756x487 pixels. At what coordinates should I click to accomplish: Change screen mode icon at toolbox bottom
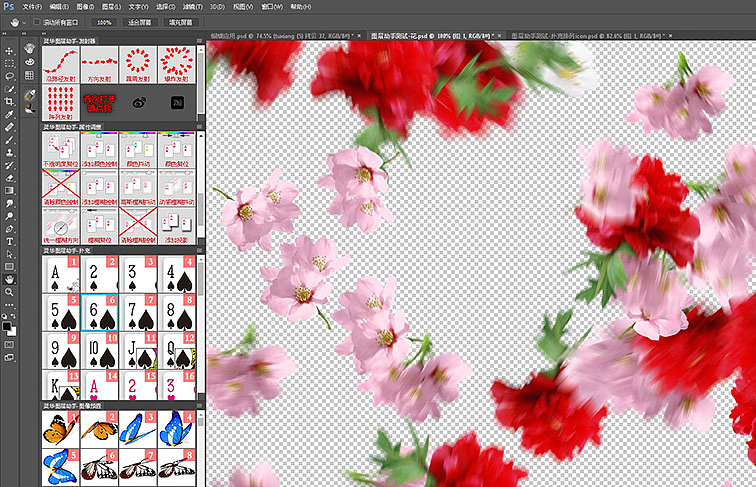(x=9, y=358)
